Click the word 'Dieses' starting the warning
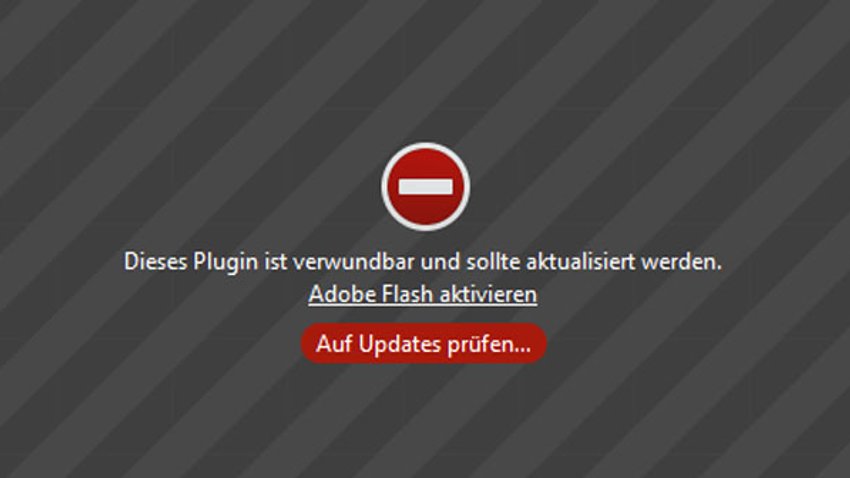 click(x=156, y=262)
